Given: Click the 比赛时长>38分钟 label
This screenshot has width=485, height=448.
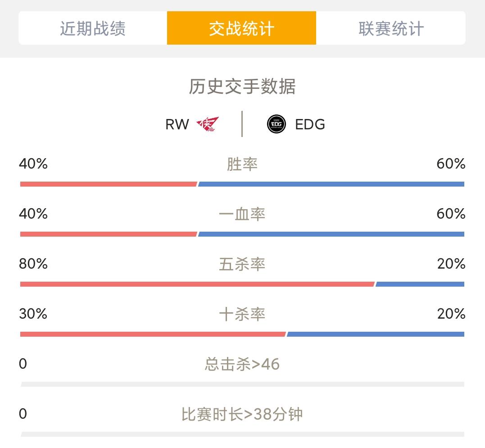Looking at the screenshot, I should pos(242,414).
